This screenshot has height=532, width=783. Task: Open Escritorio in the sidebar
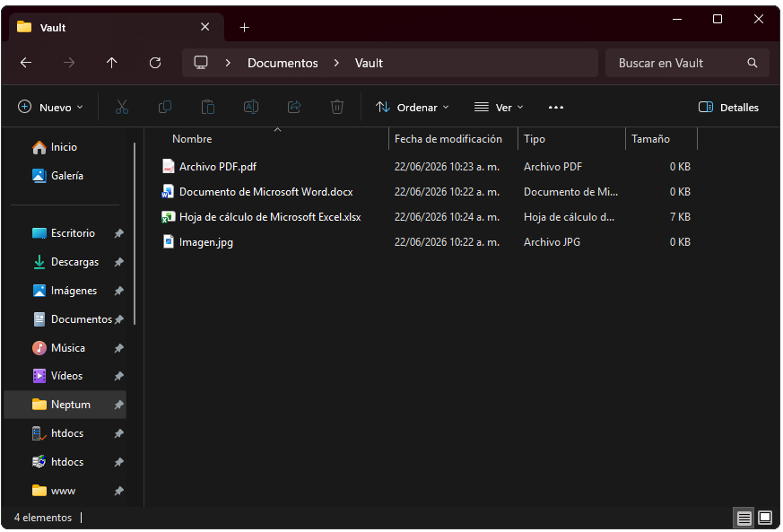73,233
